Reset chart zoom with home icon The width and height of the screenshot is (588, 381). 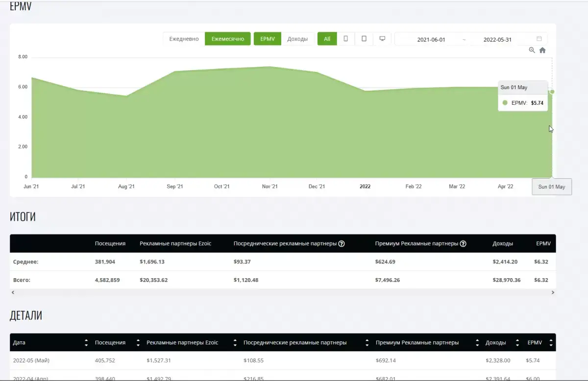coord(542,50)
